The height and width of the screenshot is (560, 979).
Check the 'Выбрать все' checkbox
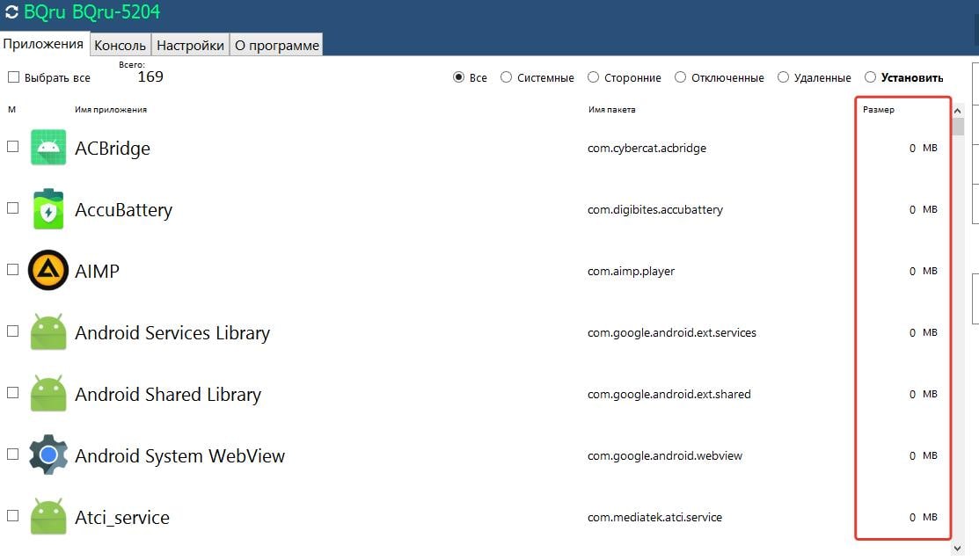click(x=13, y=76)
